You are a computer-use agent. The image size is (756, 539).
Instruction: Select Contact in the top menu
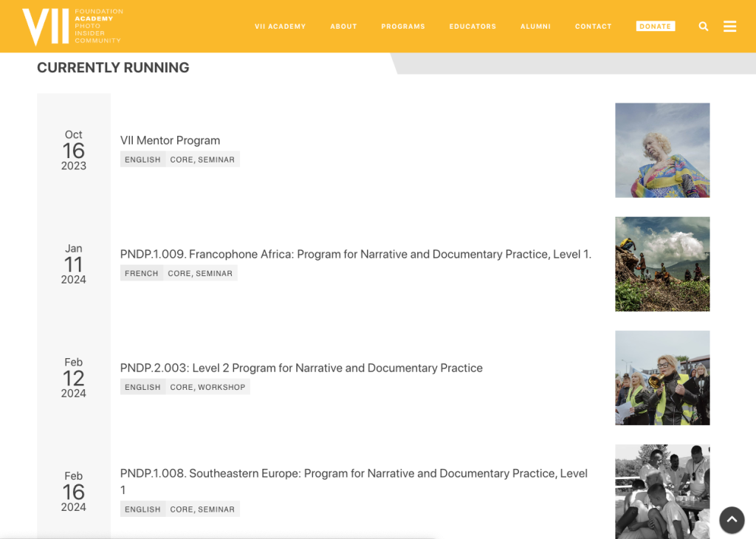pos(593,27)
